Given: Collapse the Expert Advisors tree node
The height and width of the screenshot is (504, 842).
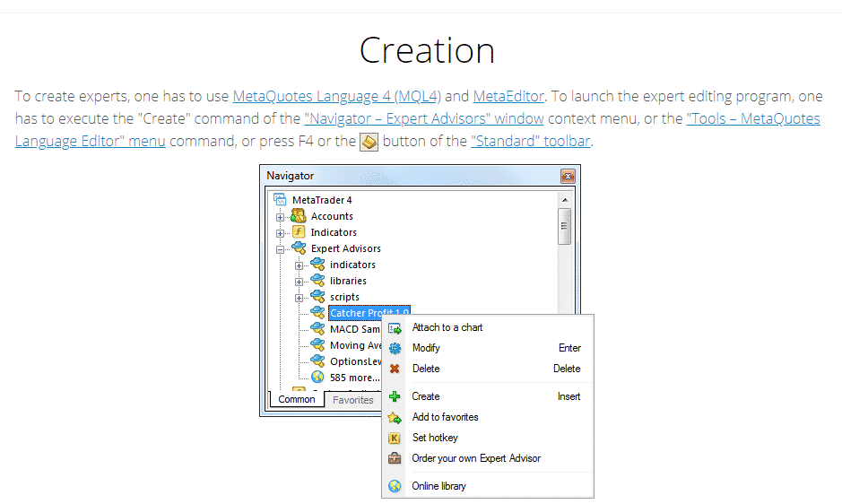Looking at the screenshot, I should coord(280,249).
